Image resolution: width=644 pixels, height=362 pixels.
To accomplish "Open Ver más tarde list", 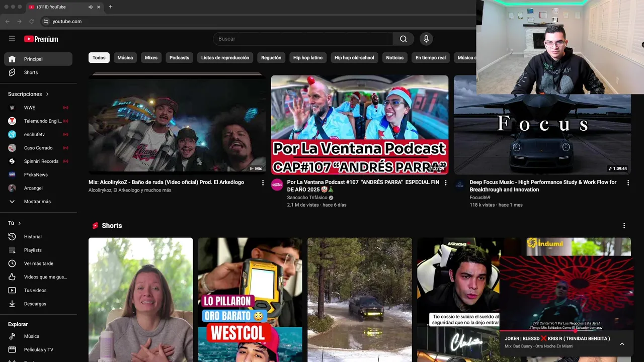I will (38, 263).
